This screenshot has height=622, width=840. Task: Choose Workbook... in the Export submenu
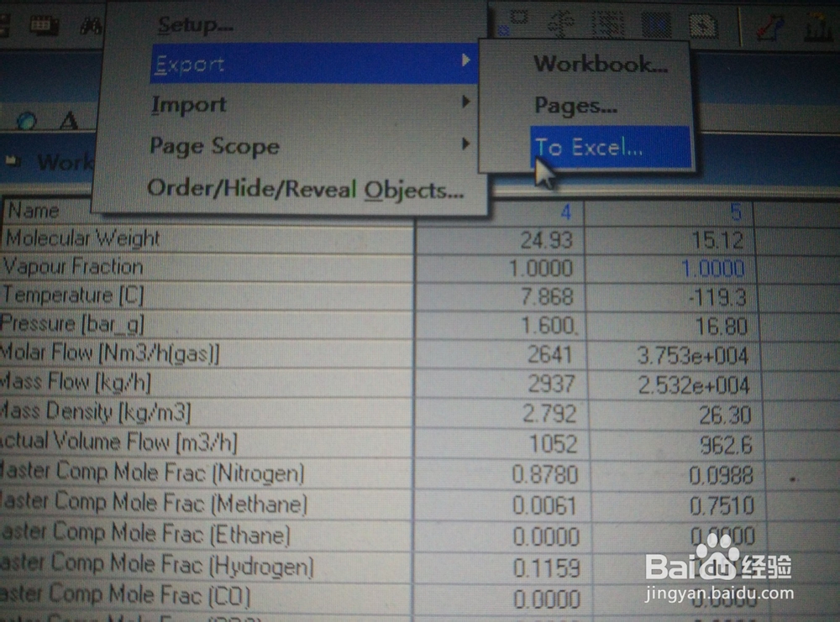coord(601,65)
